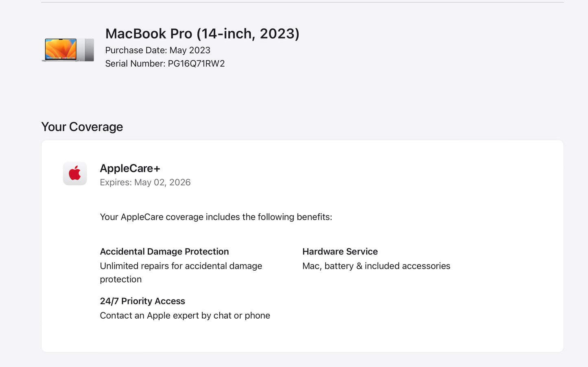Click the macOS Ventura wallpaper thumbnail on the laptop

click(61, 49)
